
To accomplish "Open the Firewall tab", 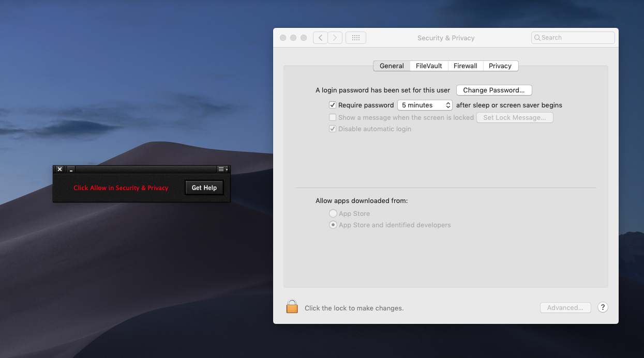I will click(x=466, y=66).
